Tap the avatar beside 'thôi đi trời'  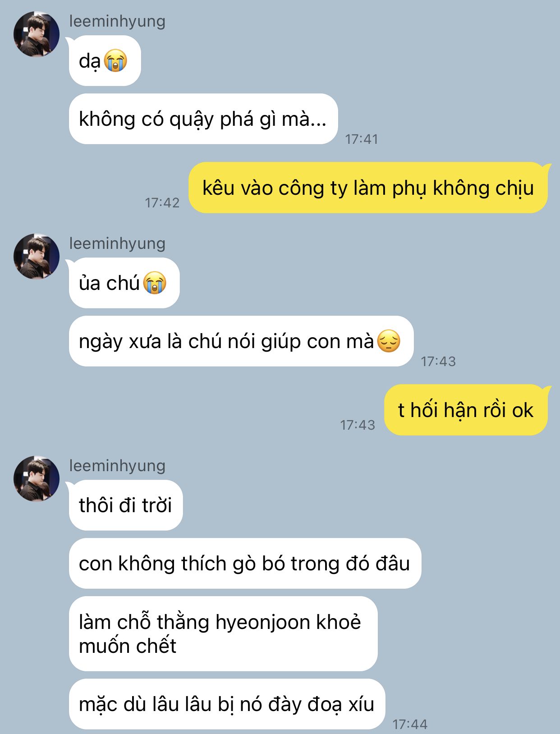pyautogui.click(x=37, y=478)
